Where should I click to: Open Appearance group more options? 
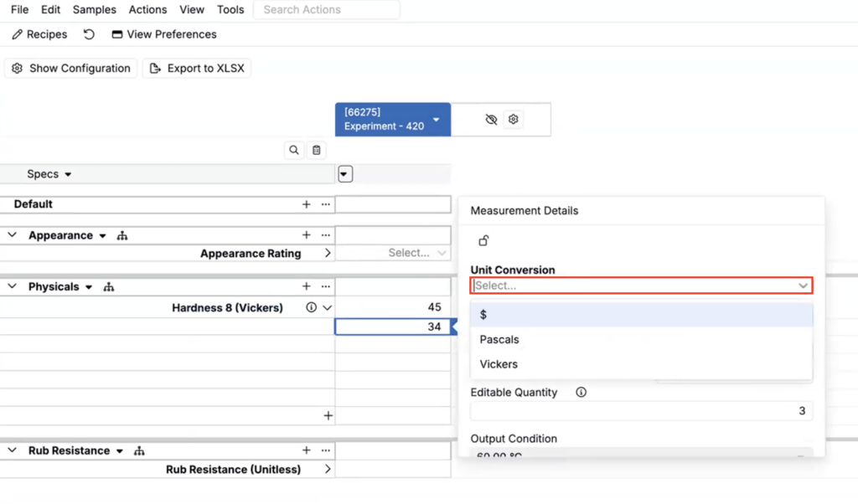(x=326, y=235)
